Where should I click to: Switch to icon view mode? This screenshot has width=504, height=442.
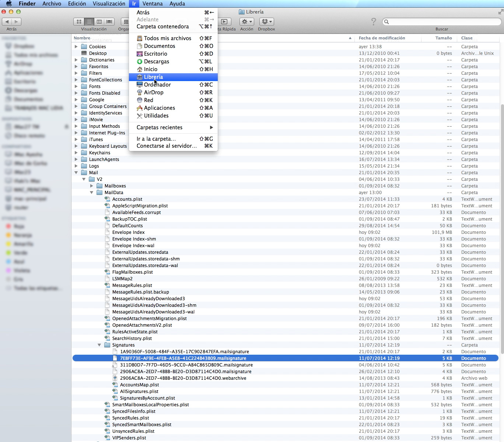click(79, 22)
